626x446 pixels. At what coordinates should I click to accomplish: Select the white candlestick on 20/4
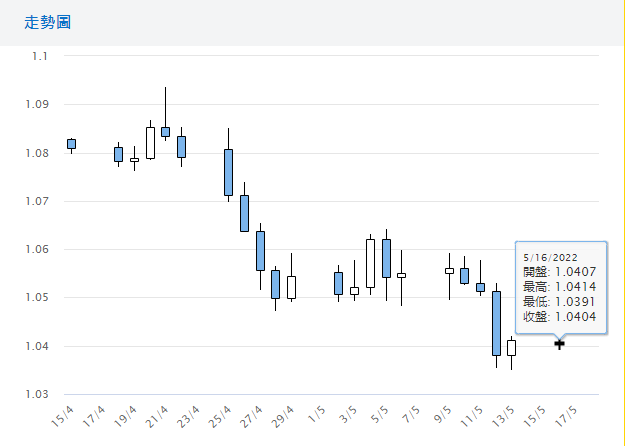point(150,143)
